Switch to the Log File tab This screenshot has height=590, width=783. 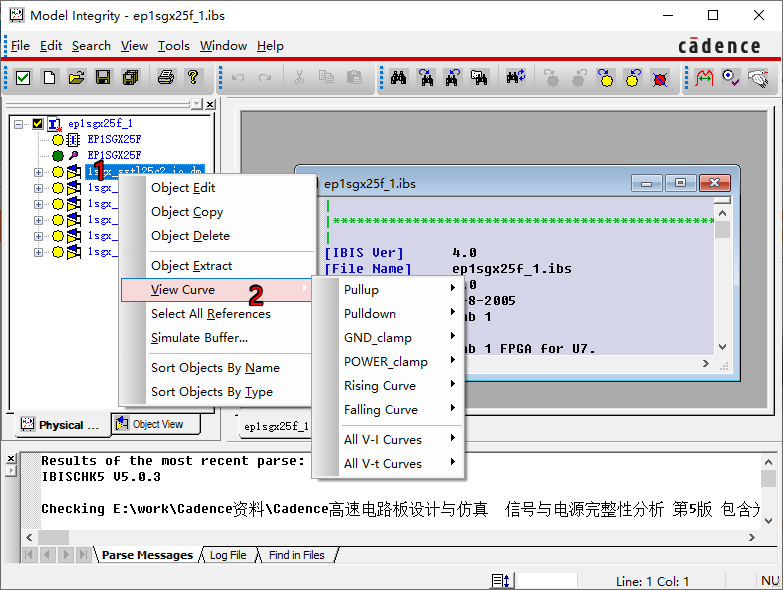coord(228,555)
